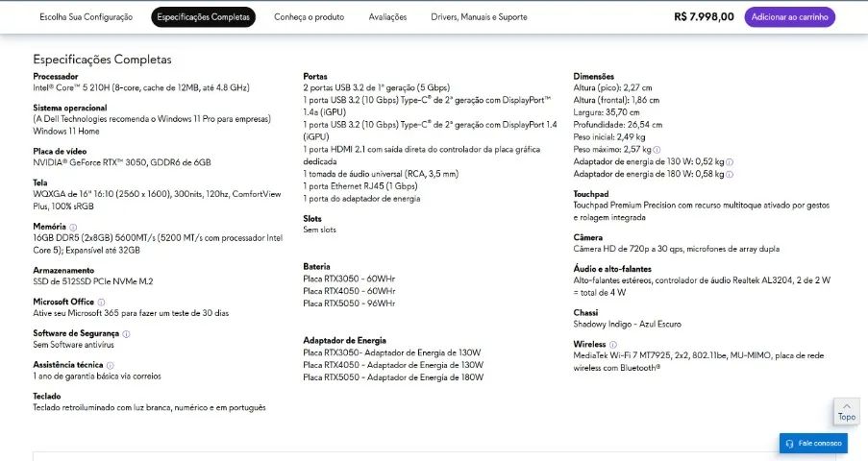Show the Wireless info tooltip icon

613,344
